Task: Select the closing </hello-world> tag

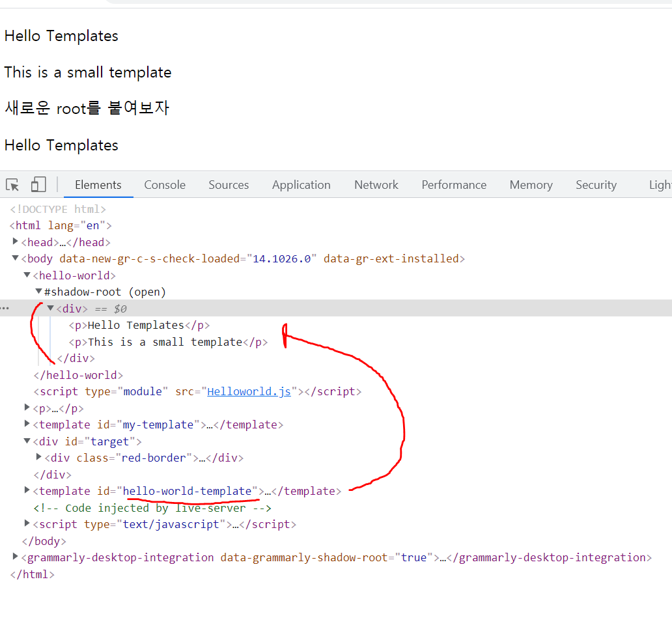Action: click(x=78, y=376)
